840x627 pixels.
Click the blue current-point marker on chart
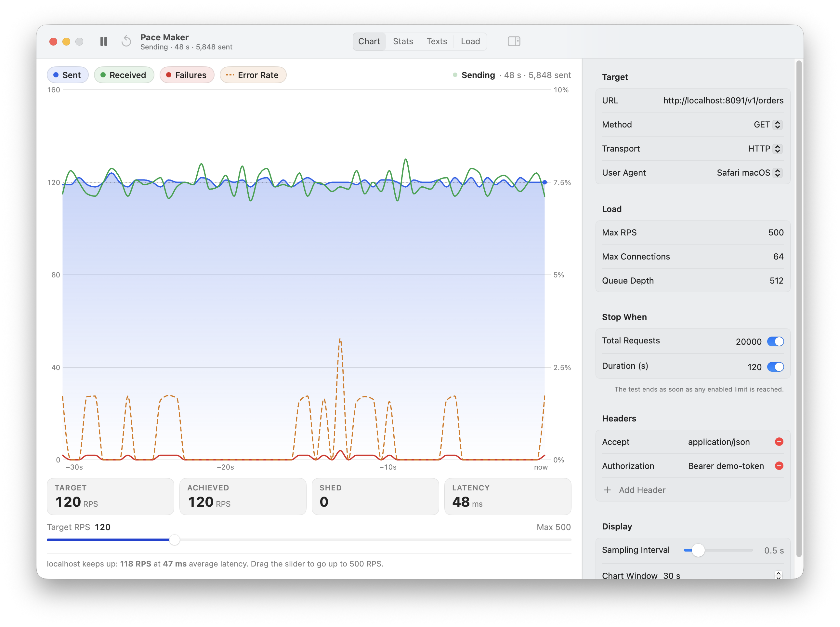pyautogui.click(x=545, y=182)
